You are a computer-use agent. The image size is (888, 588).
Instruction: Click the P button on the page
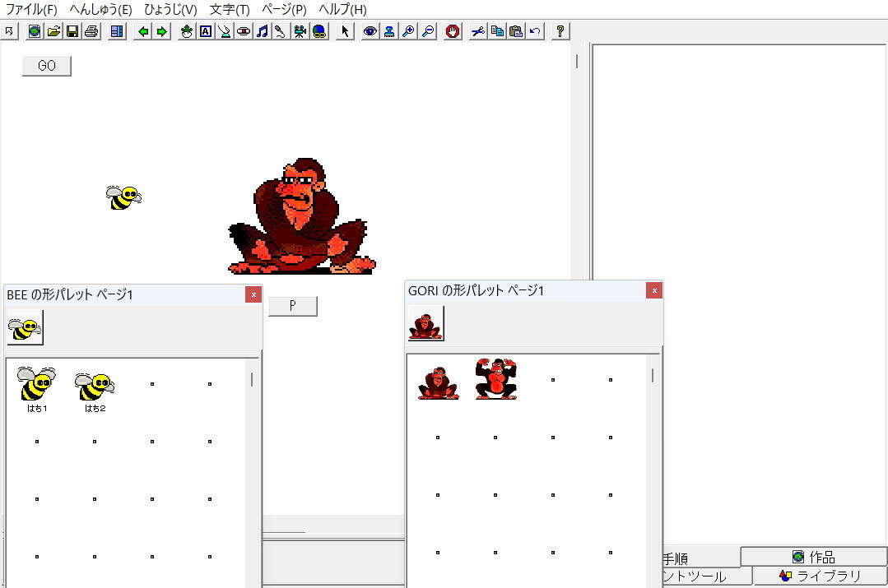[293, 306]
